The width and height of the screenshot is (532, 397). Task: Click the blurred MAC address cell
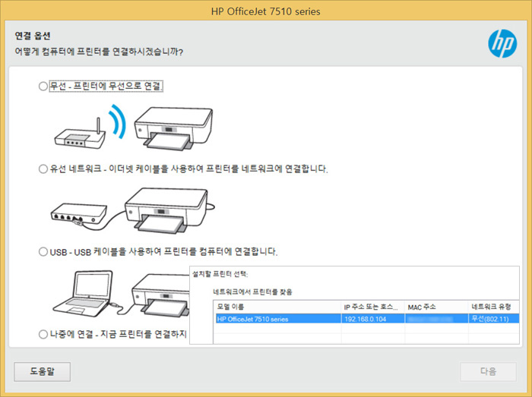pyautogui.click(x=436, y=319)
